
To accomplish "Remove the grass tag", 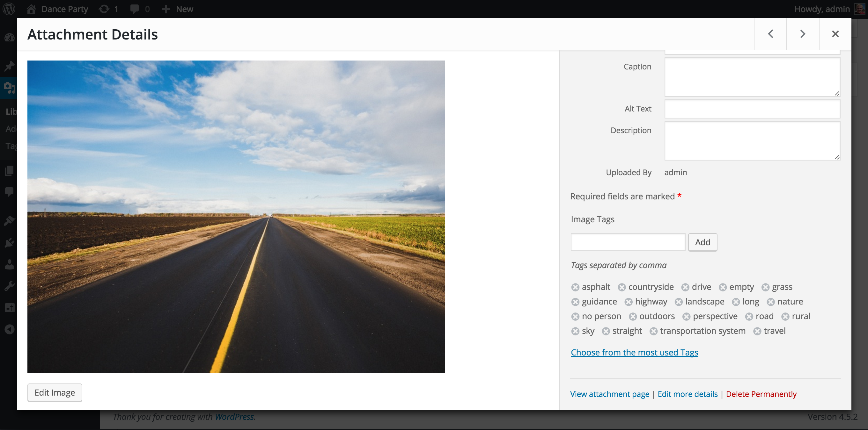I will click(x=765, y=287).
